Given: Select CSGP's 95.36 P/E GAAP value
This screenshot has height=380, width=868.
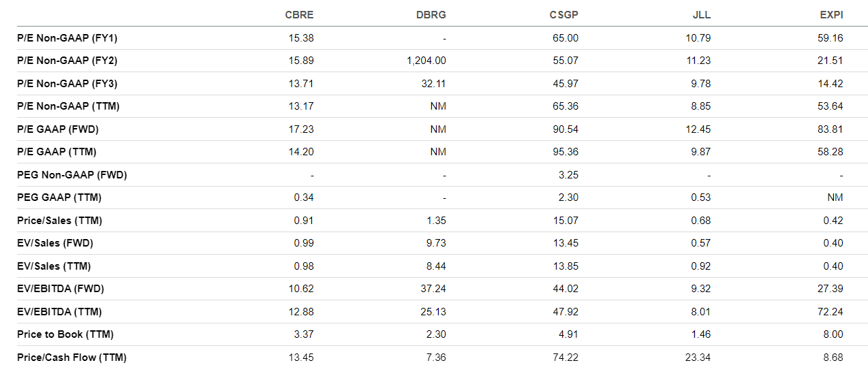Looking at the screenshot, I should pyautogui.click(x=565, y=152).
